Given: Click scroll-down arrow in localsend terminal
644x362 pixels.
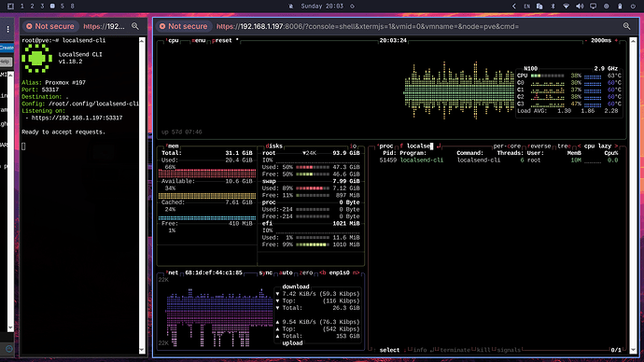Looking at the screenshot, I should coord(142,350).
